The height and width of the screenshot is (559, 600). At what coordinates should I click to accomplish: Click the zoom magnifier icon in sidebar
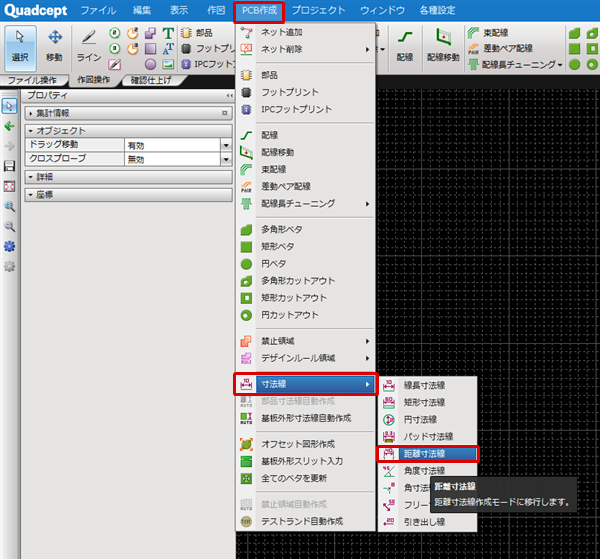pyautogui.click(x=9, y=207)
